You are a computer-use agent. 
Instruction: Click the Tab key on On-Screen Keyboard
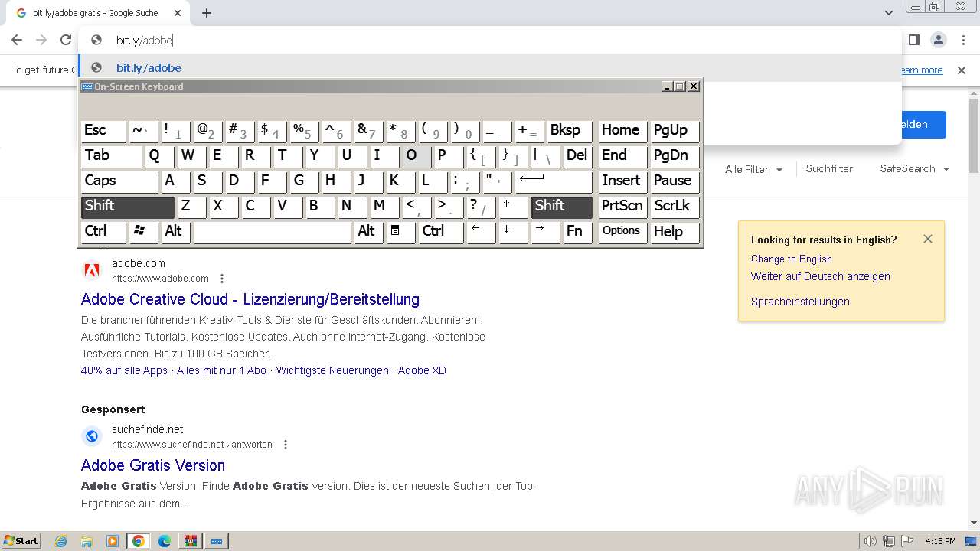pyautogui.click(x=111, y=156)
